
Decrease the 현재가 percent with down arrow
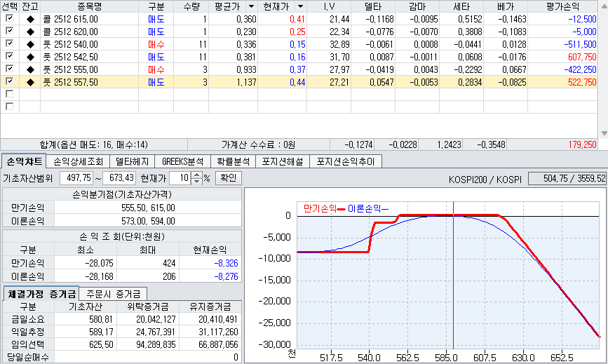click(x=197, y=182)
